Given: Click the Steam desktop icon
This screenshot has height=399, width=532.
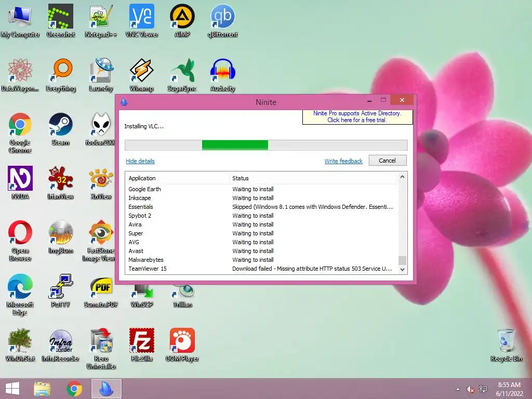Looking at the screenshot, I should point(60,129).
